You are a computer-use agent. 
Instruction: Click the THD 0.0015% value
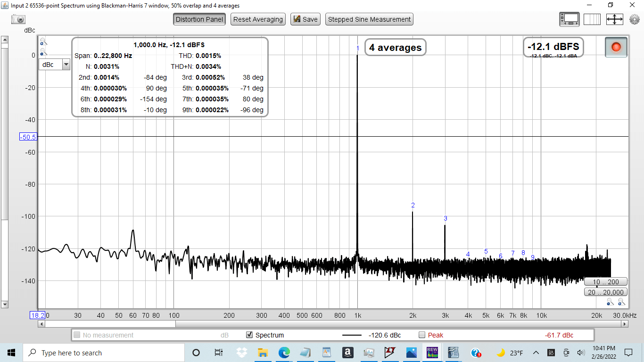[208, 56]
